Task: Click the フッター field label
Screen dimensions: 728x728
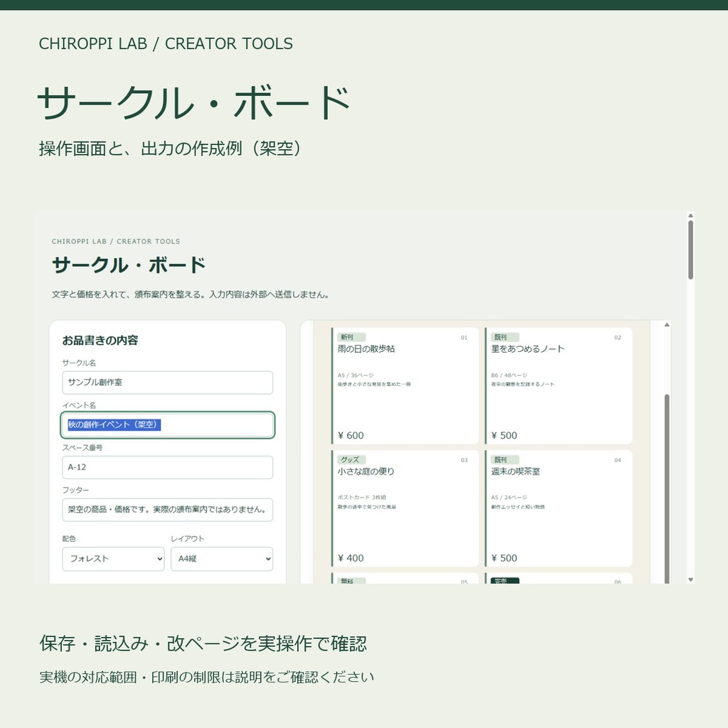Action: pos(75,490)
